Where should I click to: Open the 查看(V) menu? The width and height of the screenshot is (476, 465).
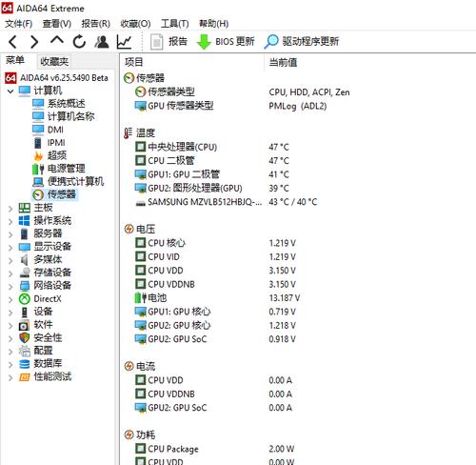point(57,24)
